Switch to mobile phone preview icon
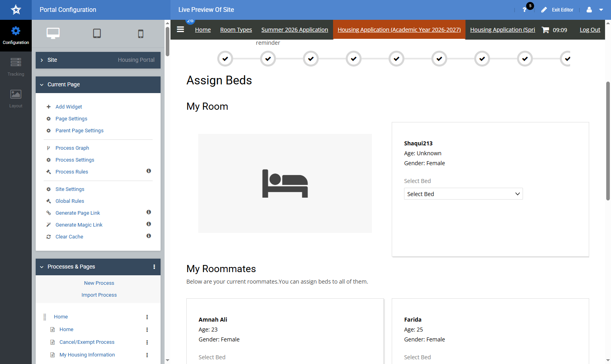This screenshot has width=611, height=364. click(x=141, y=34)
